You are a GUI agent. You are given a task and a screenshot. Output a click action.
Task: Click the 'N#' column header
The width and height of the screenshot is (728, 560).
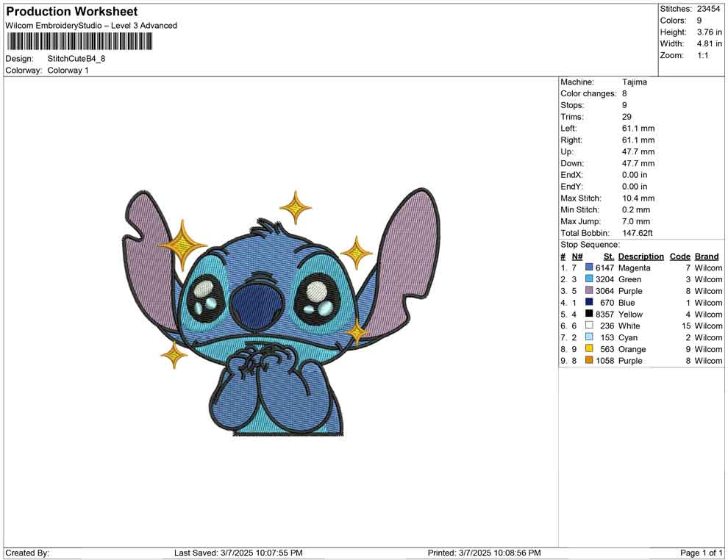pyautogui.click(x=577, y=256)
